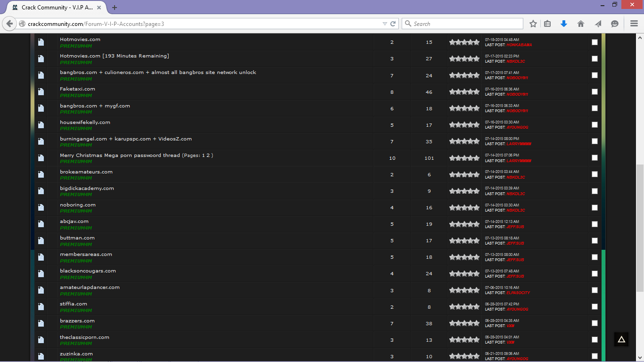Screen dimensions: 644x362
Task: Open the stiffia.com thread title
Action: [x=74, y=304]
